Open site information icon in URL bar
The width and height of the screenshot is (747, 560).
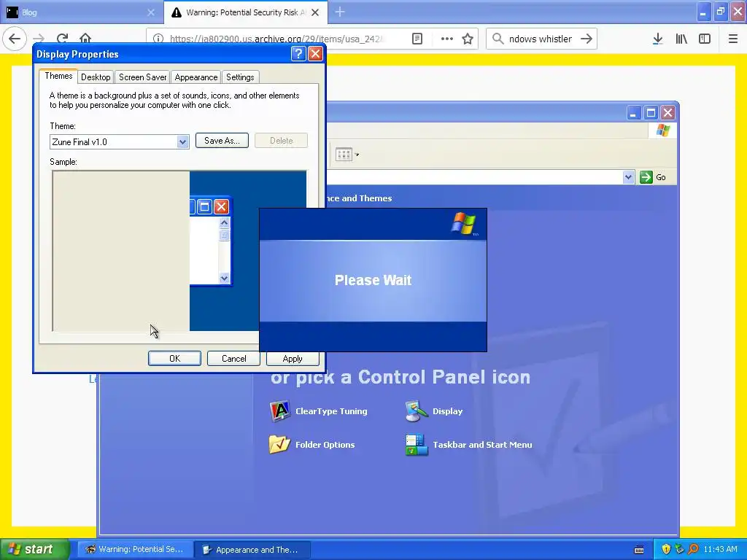coord(158,39)
